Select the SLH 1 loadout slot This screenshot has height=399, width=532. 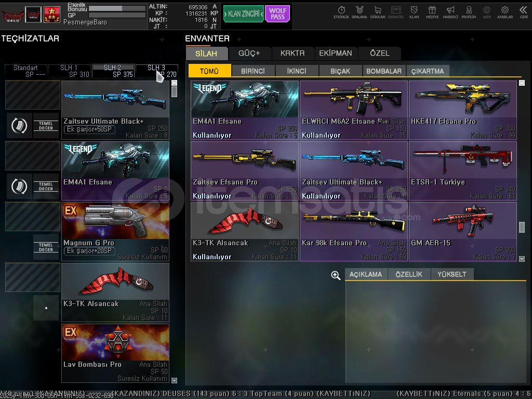(x=69, y=71)
